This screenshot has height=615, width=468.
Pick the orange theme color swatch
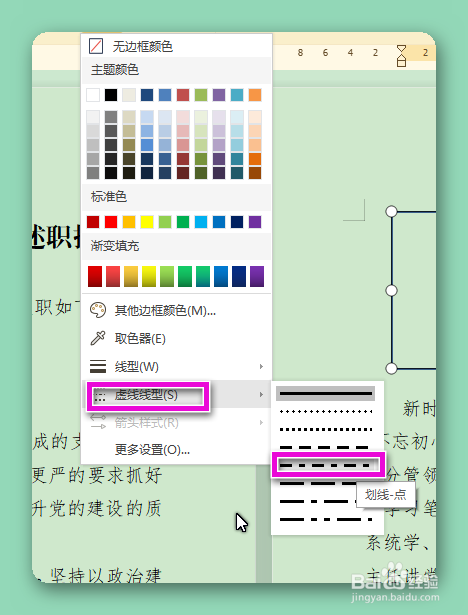point(255,95)
